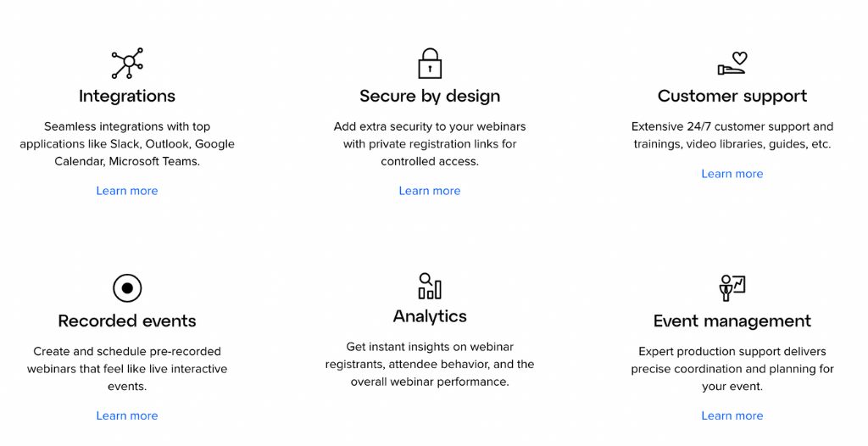This screenshot has width=868, height=446.
Task: Open Learn more under Recorded events
Action: pyautogui.click(x=127, y=416)
